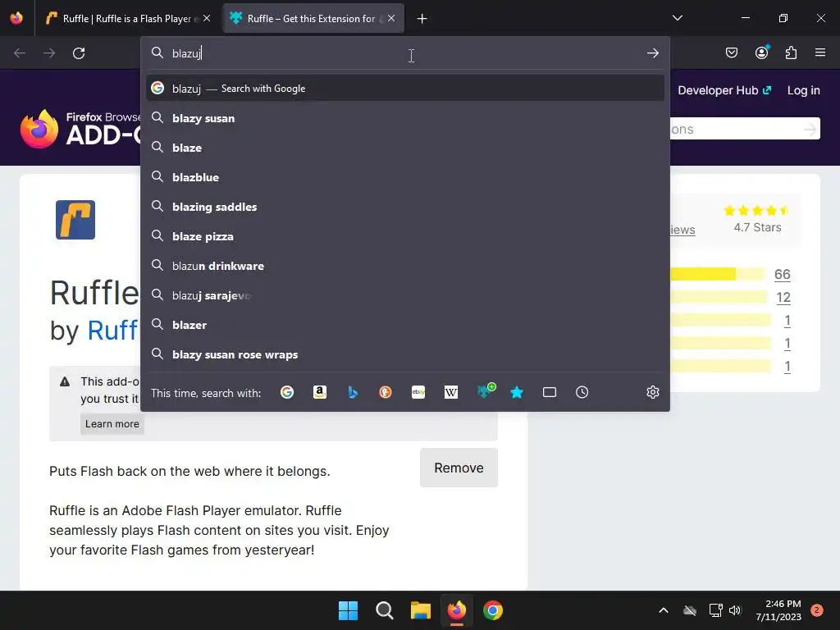Open Google Chrome from the taskbar

(x=493, y=610)
